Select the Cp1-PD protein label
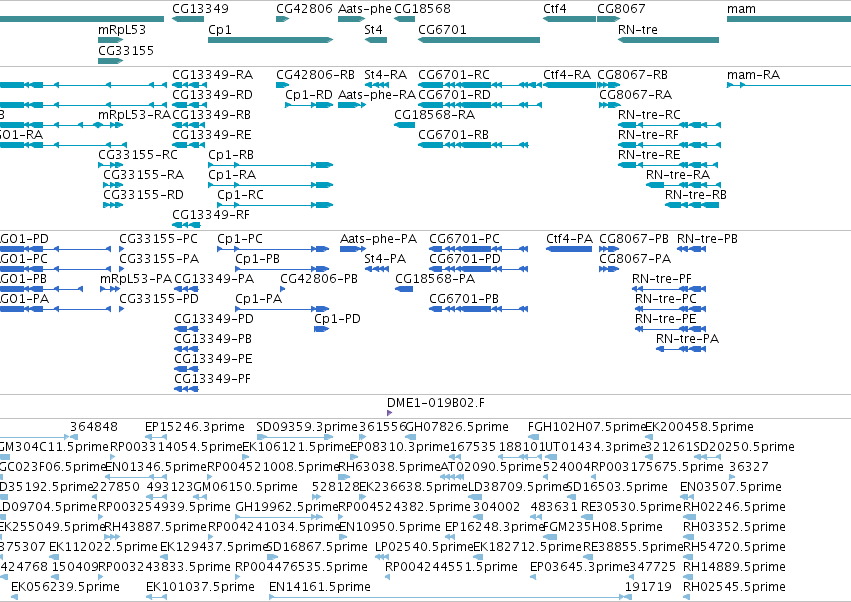 click(337, 319)
